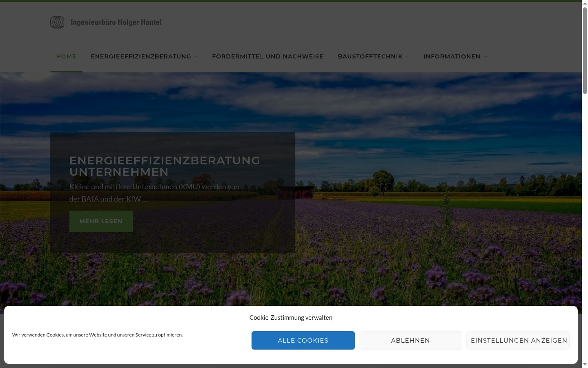Screen dimensions: 588x368
Task: Show cookie settings via Einstellungen anzeigen
Action: 518,340
